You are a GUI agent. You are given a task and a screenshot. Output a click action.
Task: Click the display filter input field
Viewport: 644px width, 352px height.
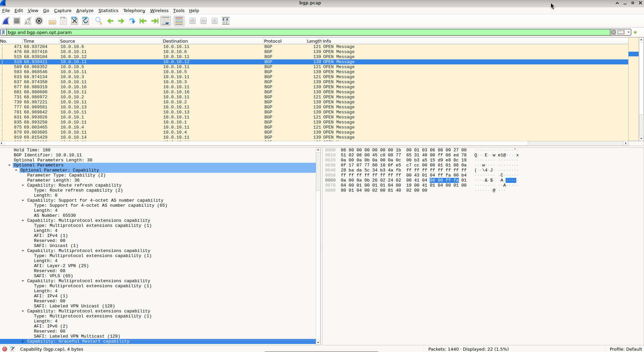pos(308,32)
